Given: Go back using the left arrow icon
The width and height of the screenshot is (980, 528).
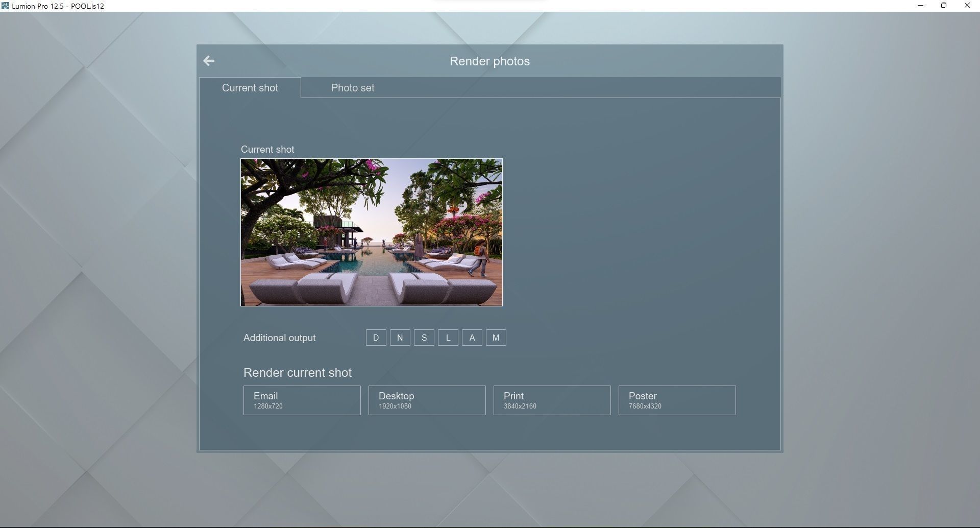Looking at the screenshot, I should click(x=209, y=61).
